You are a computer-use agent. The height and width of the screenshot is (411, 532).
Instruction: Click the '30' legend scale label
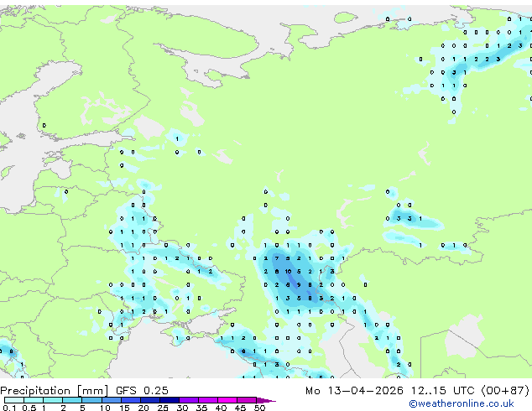click(x=182, y=408)
